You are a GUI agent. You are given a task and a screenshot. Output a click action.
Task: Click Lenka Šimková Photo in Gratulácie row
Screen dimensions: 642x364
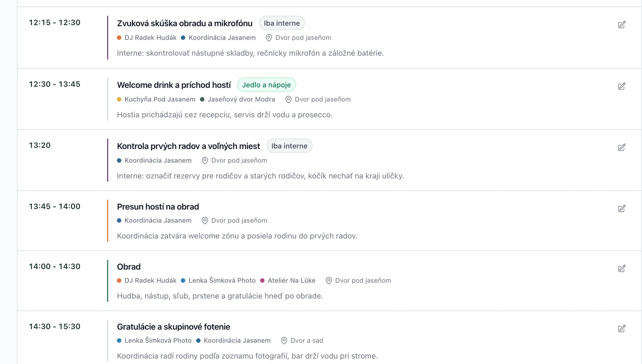158,341
